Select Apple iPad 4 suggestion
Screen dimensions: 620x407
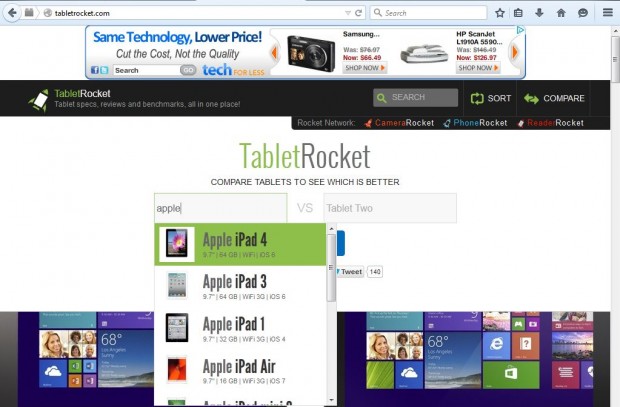pyautogui.click(x=240, y=244)
